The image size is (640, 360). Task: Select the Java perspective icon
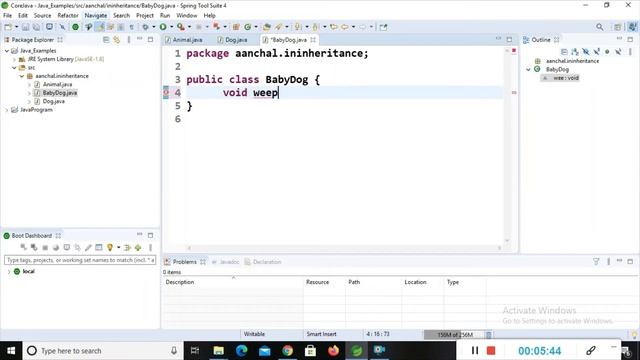pos(632,27)
